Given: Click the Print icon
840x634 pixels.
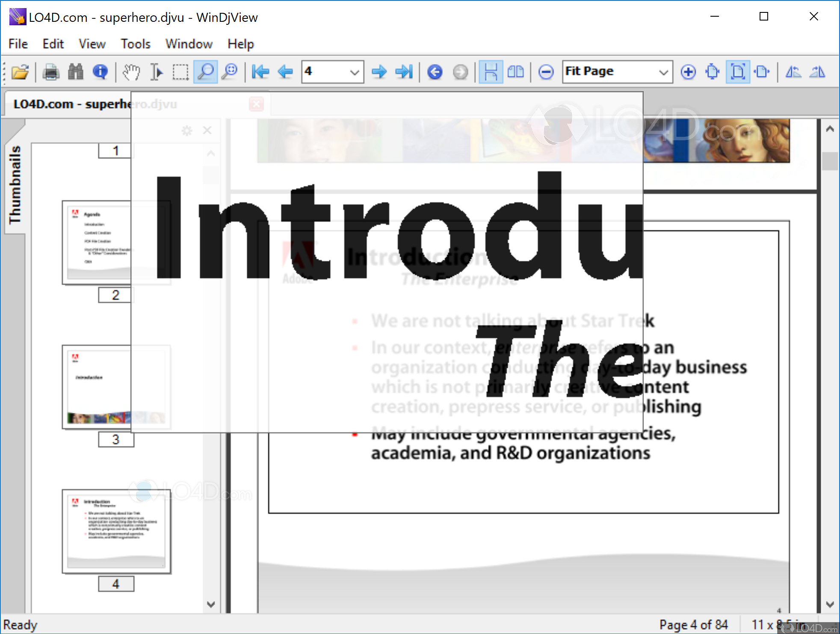Looking at the screenshot, I should [51, 72].
